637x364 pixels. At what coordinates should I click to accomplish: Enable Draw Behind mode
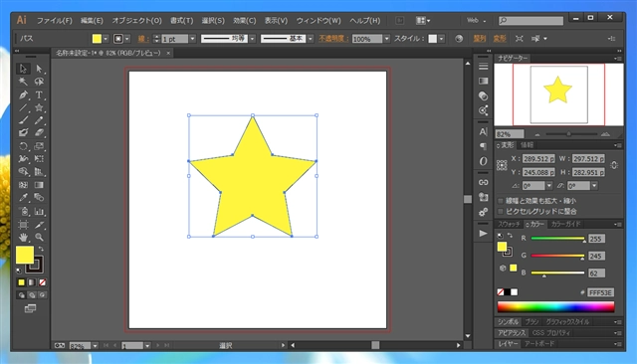[32, 295]
